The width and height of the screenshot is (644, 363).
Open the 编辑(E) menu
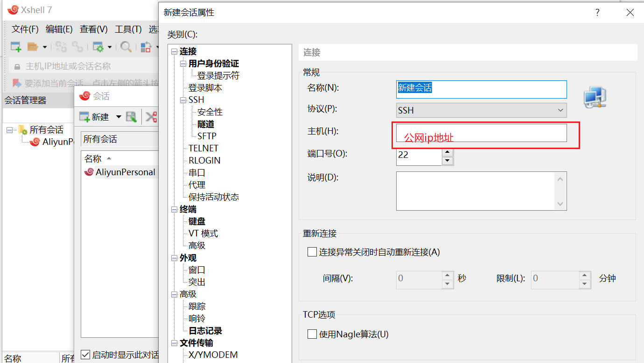[59, 29]
